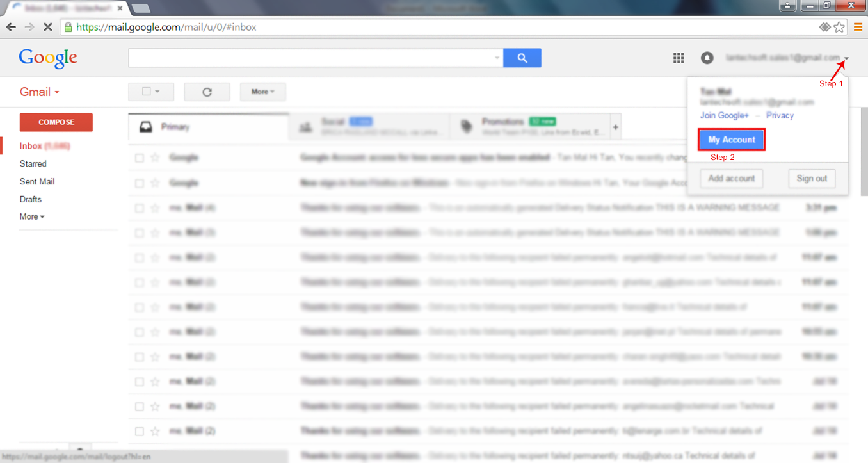Screen dimensions: 868x463
Task: Select the me, Mail (4) email checkbox
Action: [140, 208]
